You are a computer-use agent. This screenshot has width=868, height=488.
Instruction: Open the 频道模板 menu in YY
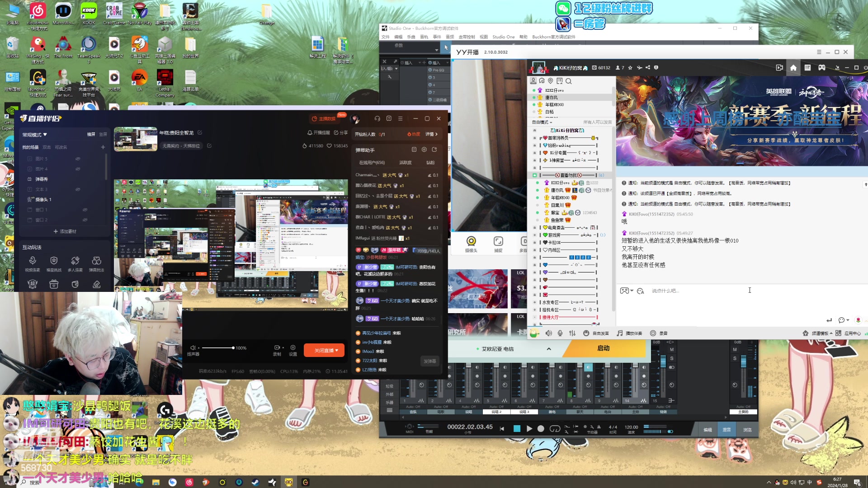pos(817,333)
